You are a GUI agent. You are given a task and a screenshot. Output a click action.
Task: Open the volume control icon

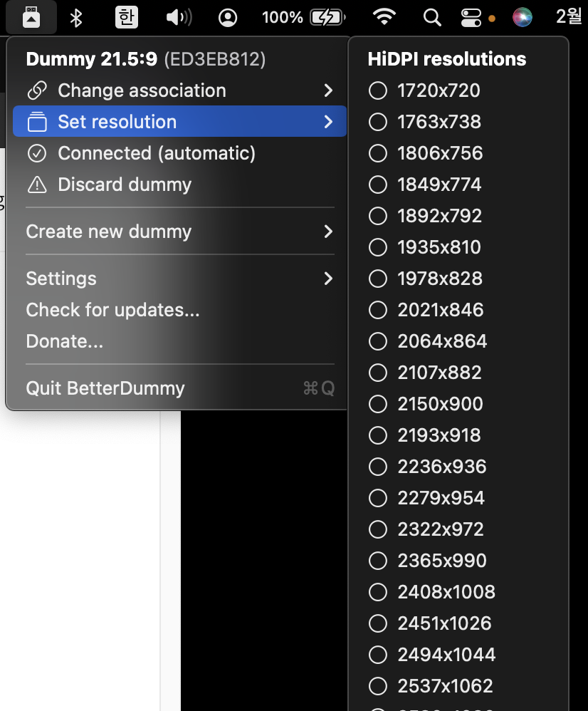(179, 18)
